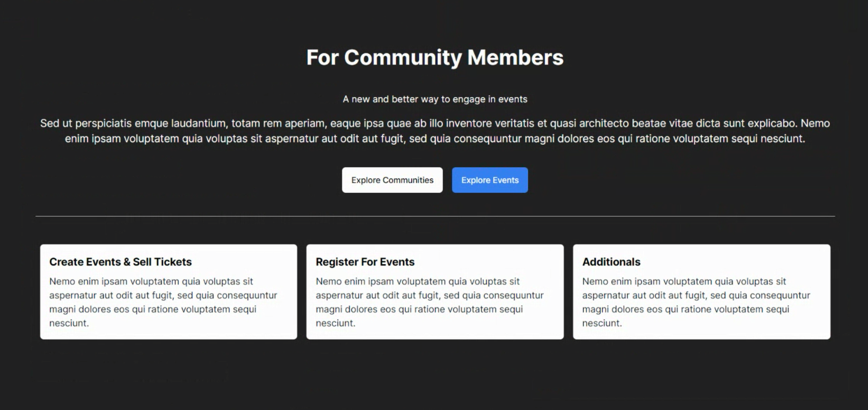Click the Explore Communities button
This screenshot has height=410, width=868.
point(392,180)
